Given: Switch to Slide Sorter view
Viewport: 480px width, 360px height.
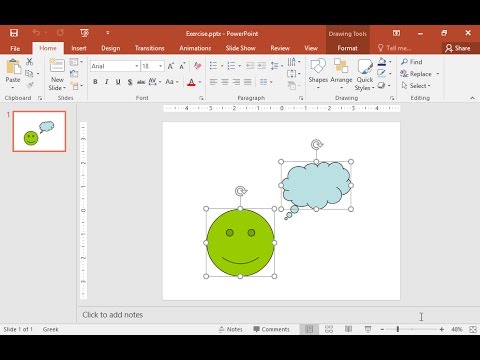Looking at the screenshot, I should (329, 329).
